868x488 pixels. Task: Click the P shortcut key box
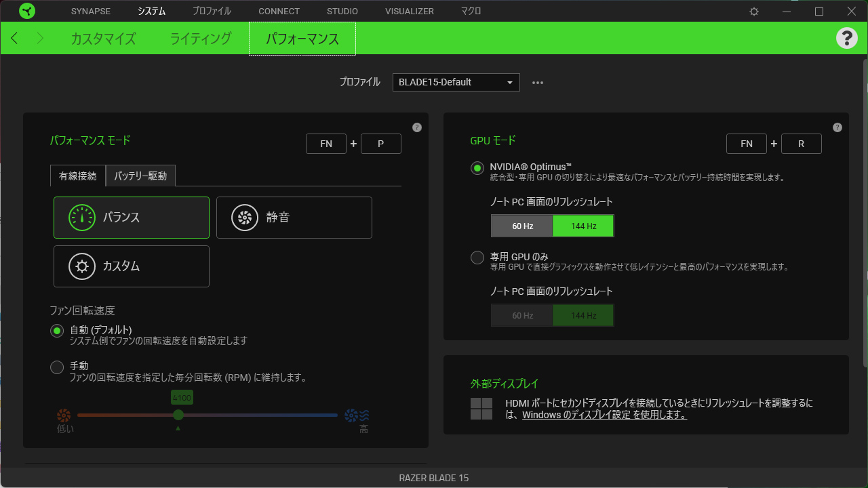[381, 144]
